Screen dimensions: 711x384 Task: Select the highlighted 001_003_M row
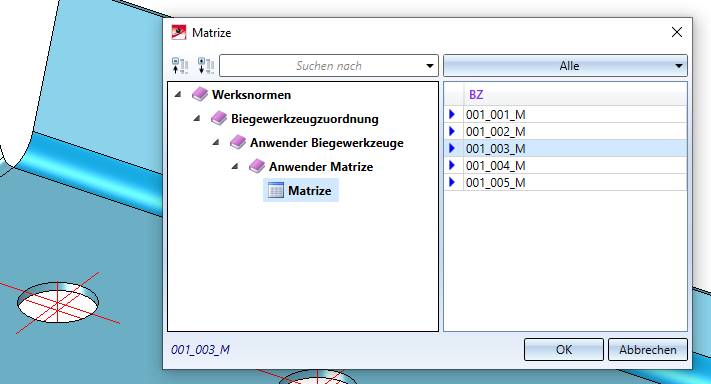point(565,148)
